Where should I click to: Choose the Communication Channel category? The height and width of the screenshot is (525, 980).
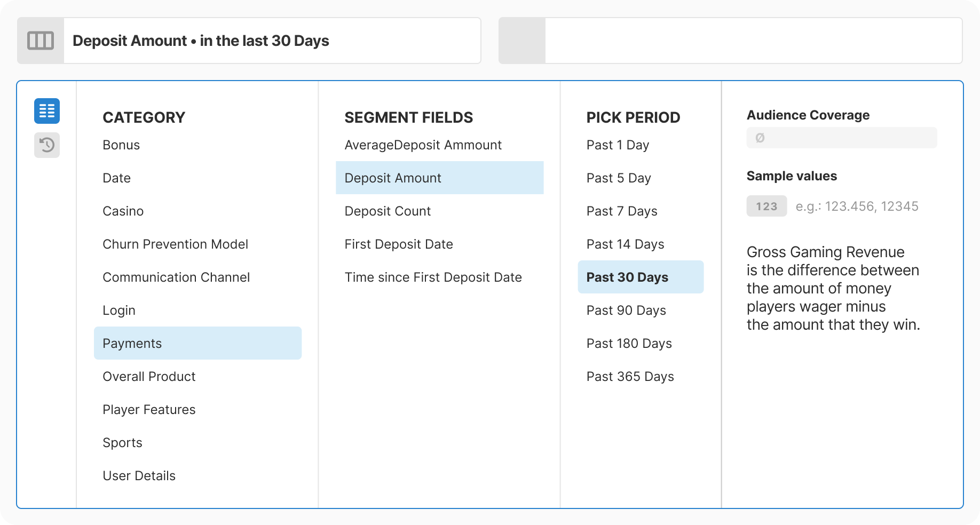click(176, 277)
